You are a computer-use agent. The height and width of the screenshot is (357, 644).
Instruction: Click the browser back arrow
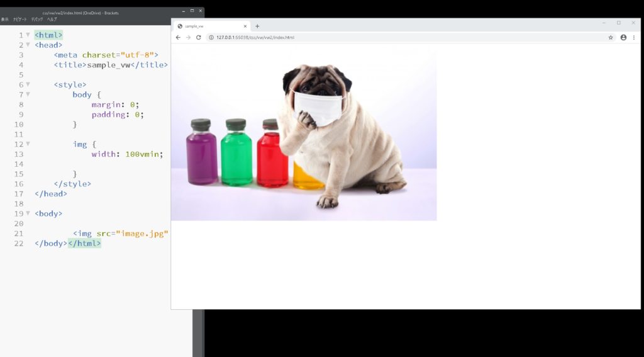pos(178,38)
